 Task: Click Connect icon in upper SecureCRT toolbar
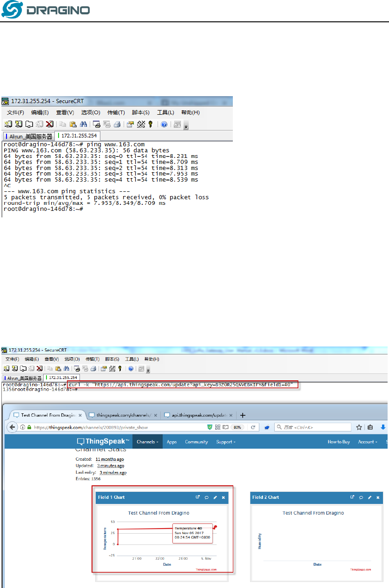(8, 124)
